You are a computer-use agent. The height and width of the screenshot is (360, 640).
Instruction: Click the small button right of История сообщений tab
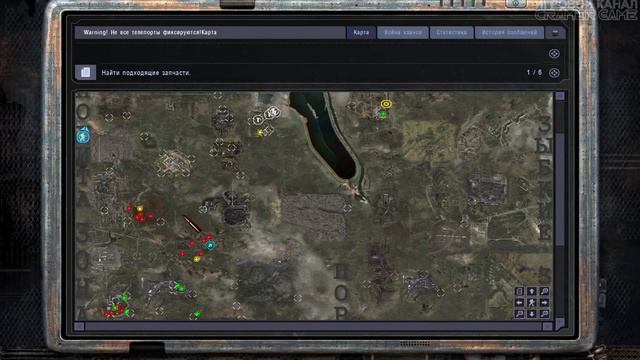click(x=555, y=33)
